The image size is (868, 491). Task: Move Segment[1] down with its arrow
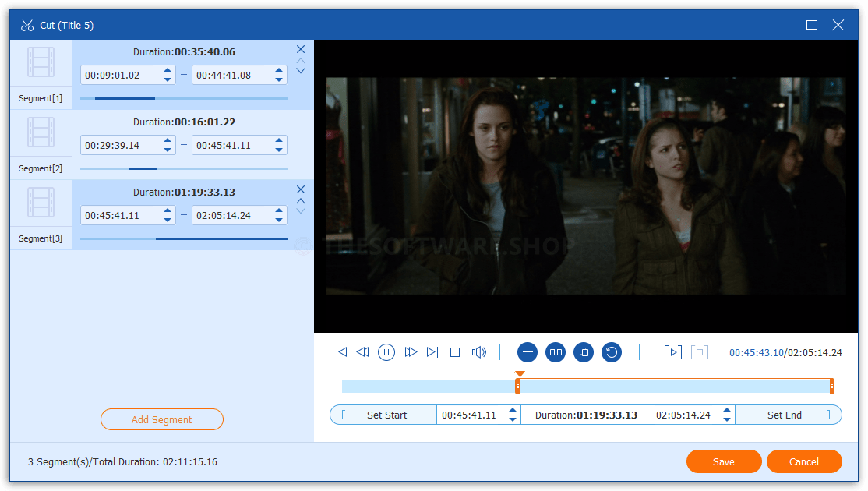coord(301,71)
